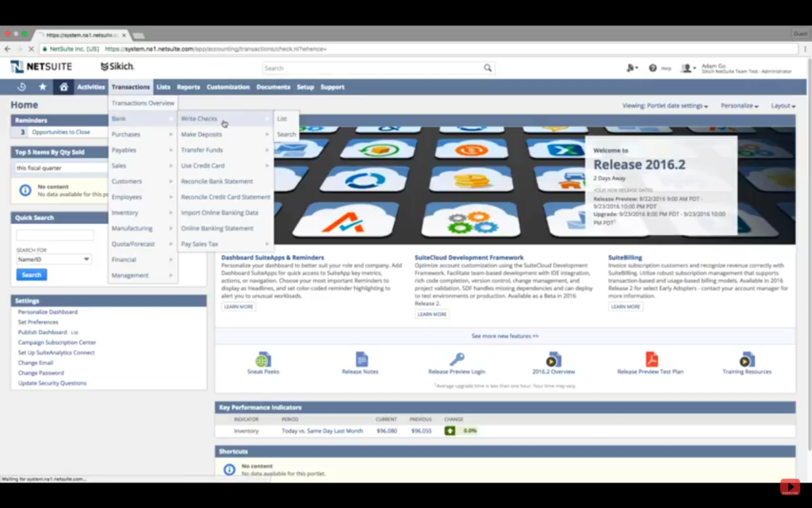
Task: Expand the Name/ID search-for dropdown
Action: click(54, 260)
